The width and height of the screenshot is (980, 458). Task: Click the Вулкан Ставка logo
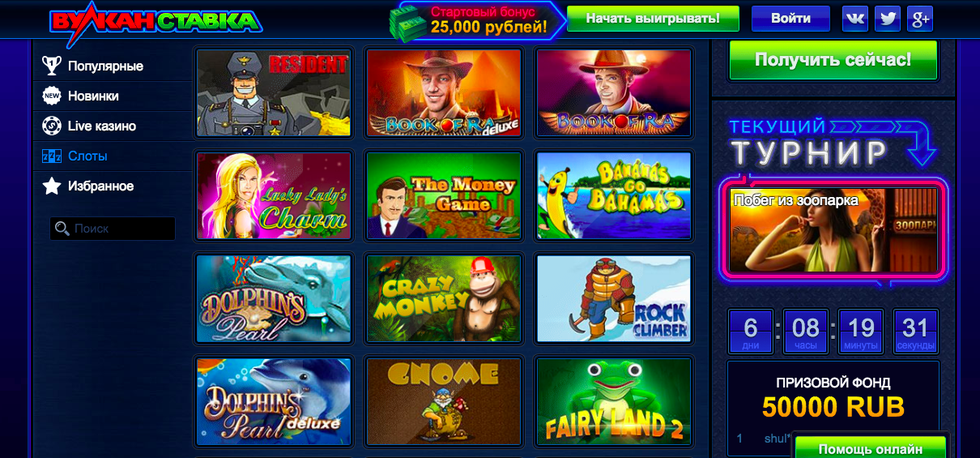[156, 20]
